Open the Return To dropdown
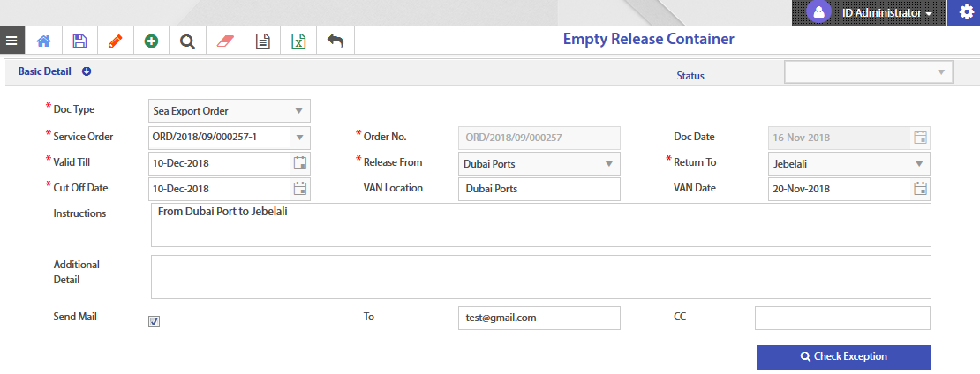The height and width of the screenshot is (374, 980). (918, 164)
